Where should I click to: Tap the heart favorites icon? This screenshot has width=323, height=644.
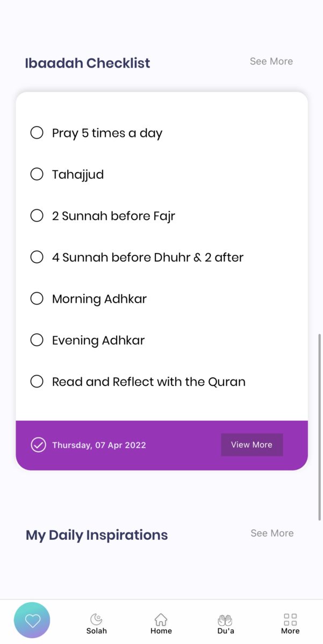(x=32, y=620)
